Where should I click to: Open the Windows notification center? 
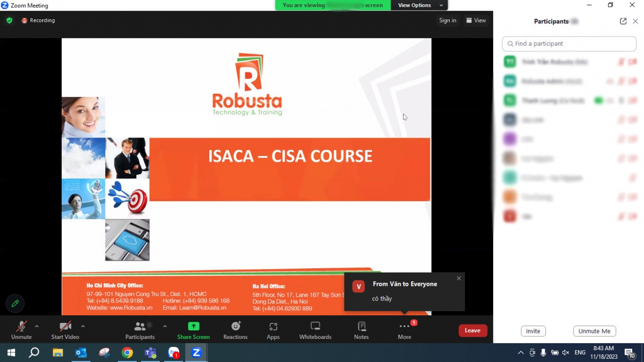click(x=630, y=352)
